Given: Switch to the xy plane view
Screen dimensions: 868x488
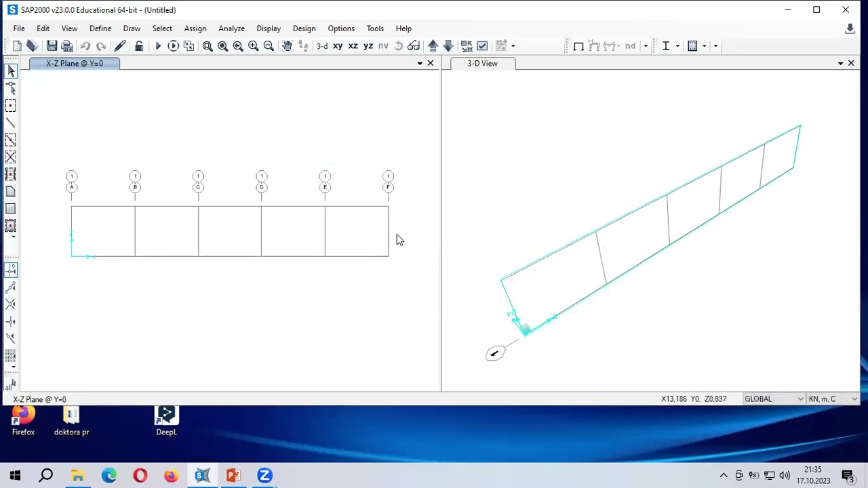Looking at the screenshot, I should click(338, 46).
